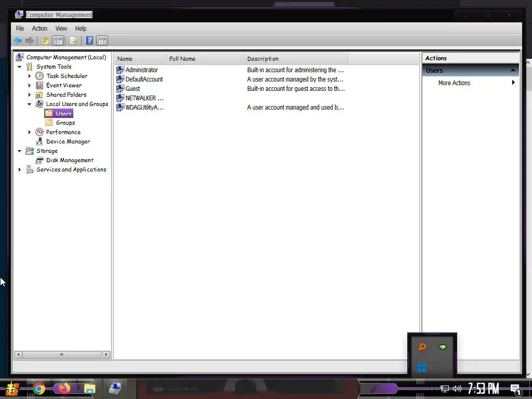
Task: Click the 7:53 PM taskbar clock
Action: [x=483, y=389]
